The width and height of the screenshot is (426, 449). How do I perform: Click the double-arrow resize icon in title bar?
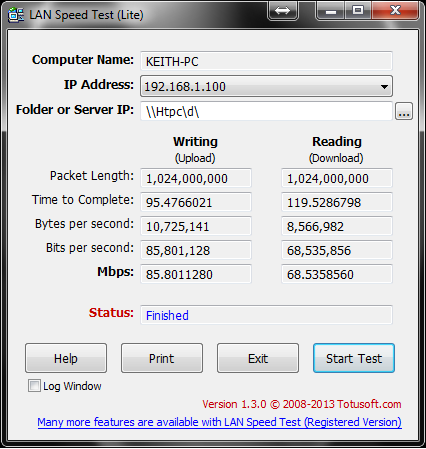coord(283,11)
